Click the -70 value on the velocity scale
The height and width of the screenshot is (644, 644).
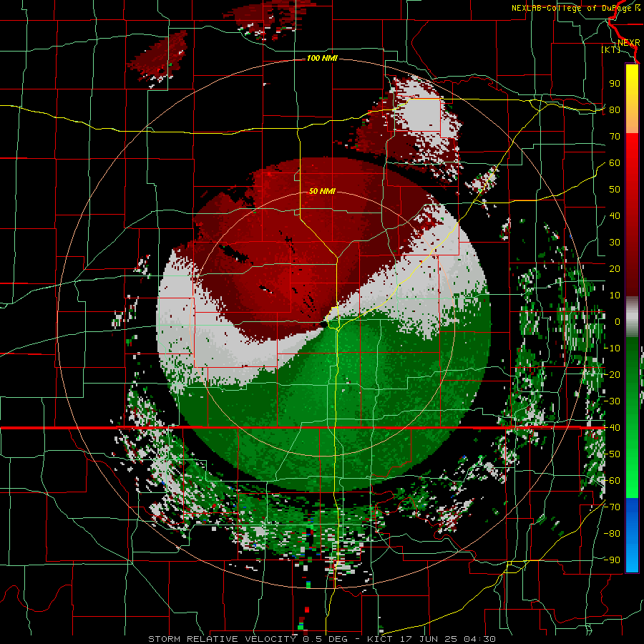point(612,507)
